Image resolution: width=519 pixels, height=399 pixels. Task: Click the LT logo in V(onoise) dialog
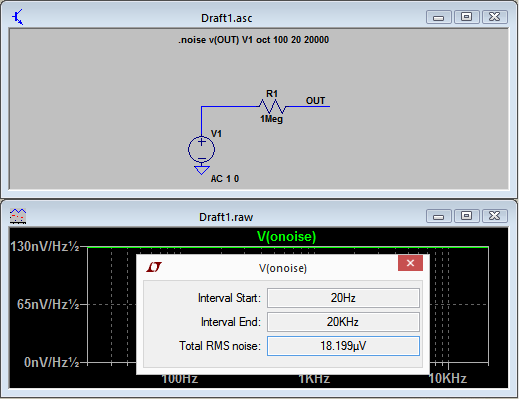(x=154, y=267)
